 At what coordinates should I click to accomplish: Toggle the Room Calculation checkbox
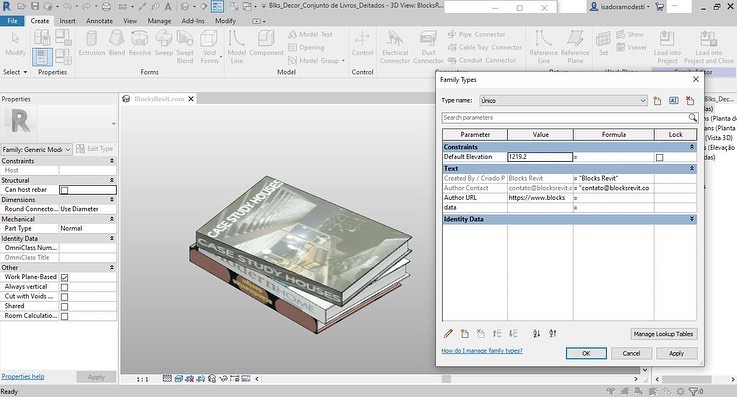pyautogui.click(x=64, y=316)
